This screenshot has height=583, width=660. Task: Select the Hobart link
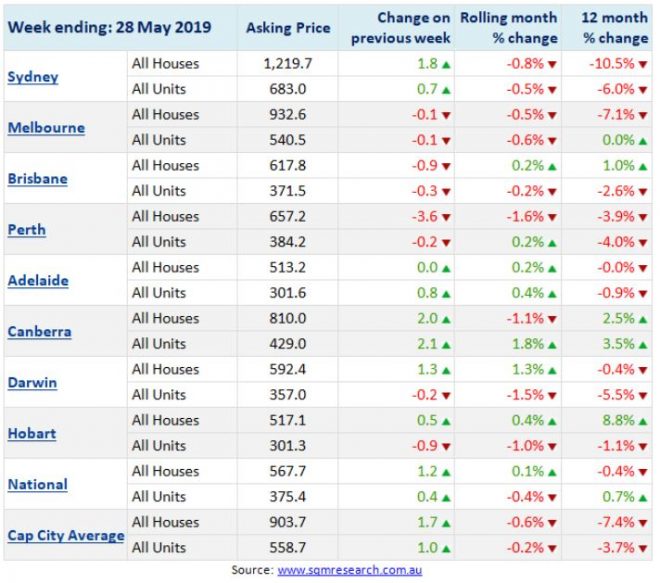[x=33, y=433]
